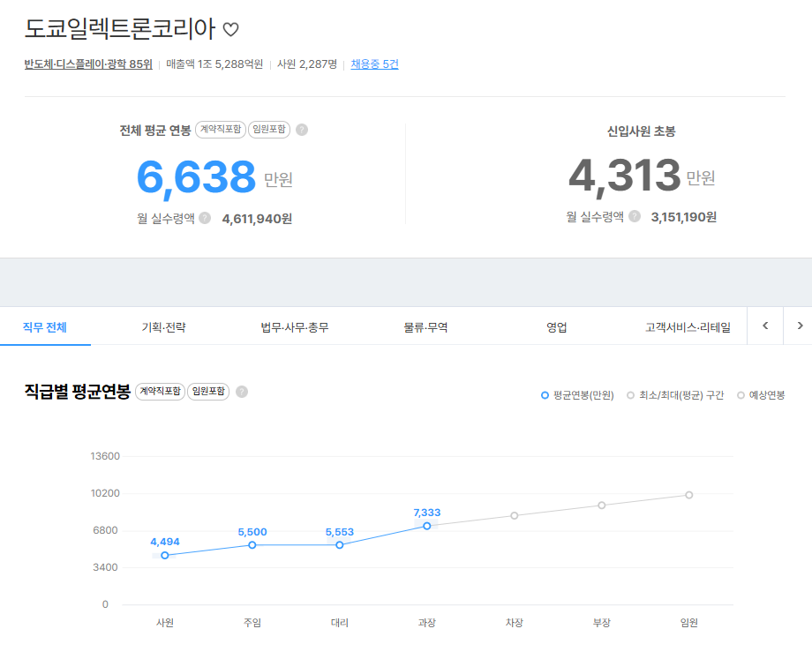Toggle the 평균연봉(만원) legend item

click(577, 395)
